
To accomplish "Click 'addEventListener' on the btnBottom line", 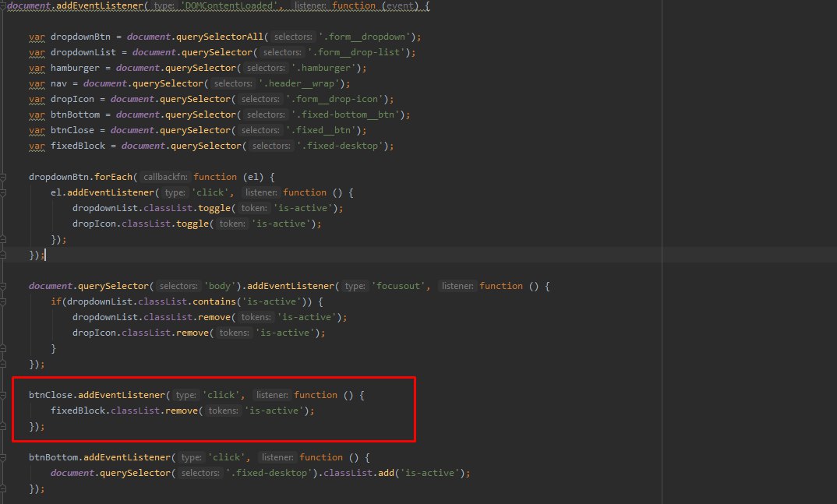I will [127, 457].
